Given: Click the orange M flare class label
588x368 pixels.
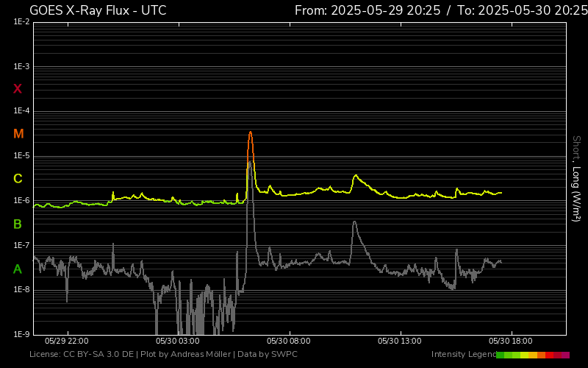Looking at the screenshot, I should coord(18,134).
